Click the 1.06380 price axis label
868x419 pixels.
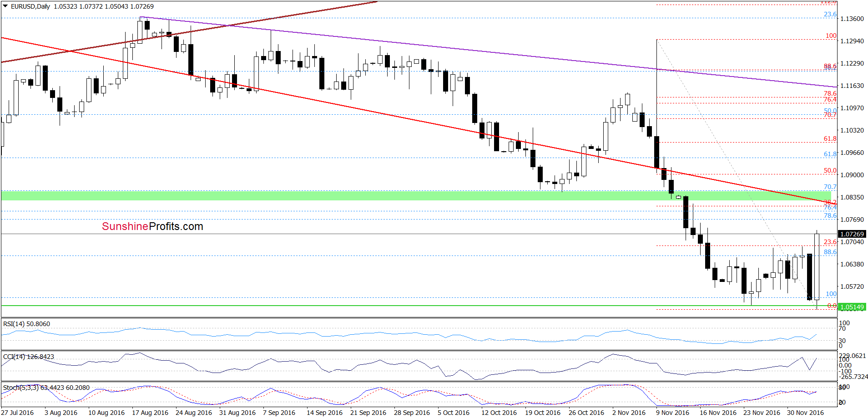pos(852,264)
